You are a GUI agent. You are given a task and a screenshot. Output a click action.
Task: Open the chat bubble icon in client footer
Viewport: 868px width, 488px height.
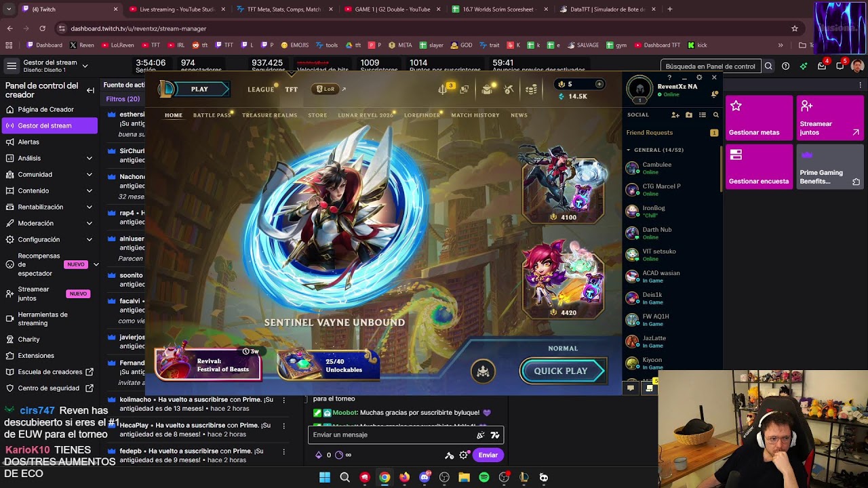tap(631, 388)
